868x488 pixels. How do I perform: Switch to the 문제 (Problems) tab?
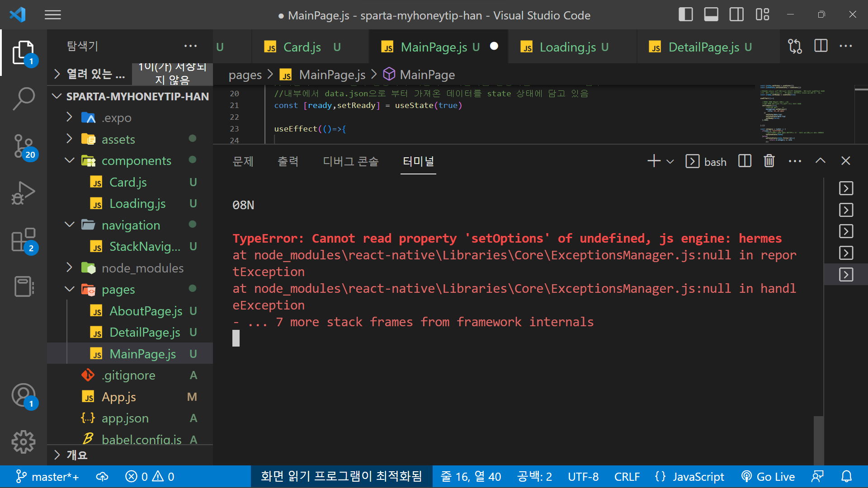tap(243, 161)
